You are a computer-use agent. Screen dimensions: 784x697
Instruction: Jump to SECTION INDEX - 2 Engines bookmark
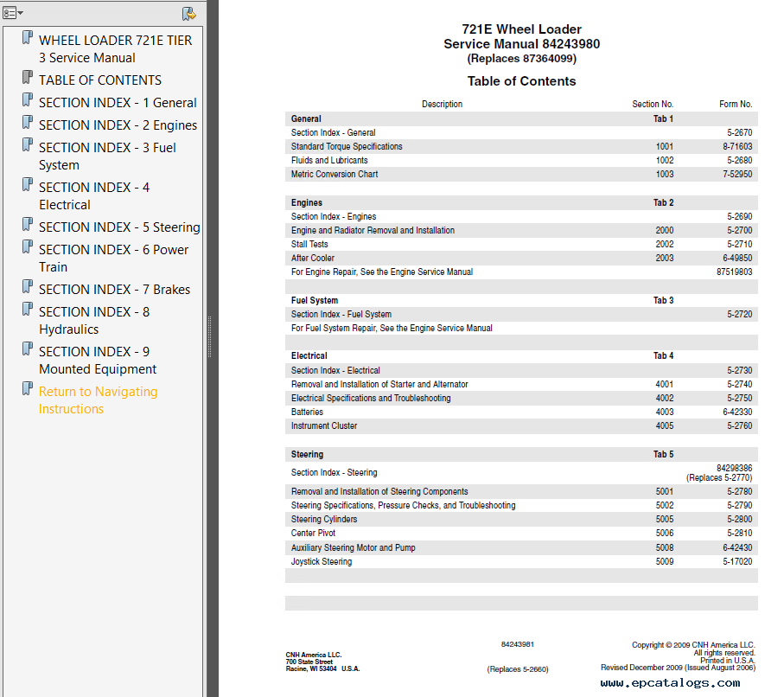coord(118,125)
